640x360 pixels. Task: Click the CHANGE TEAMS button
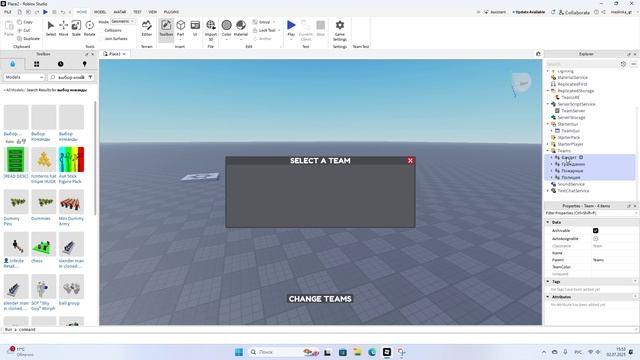click(x=320, y=299)
